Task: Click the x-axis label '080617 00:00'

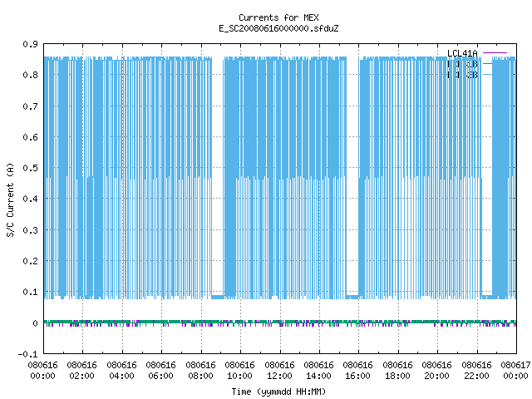Action: (515, 371)
